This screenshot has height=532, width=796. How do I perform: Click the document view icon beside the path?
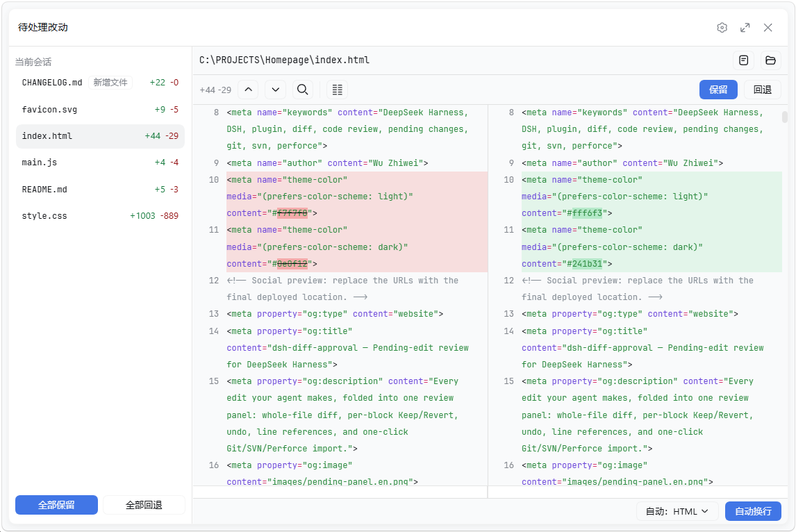(x=744, y=60)
